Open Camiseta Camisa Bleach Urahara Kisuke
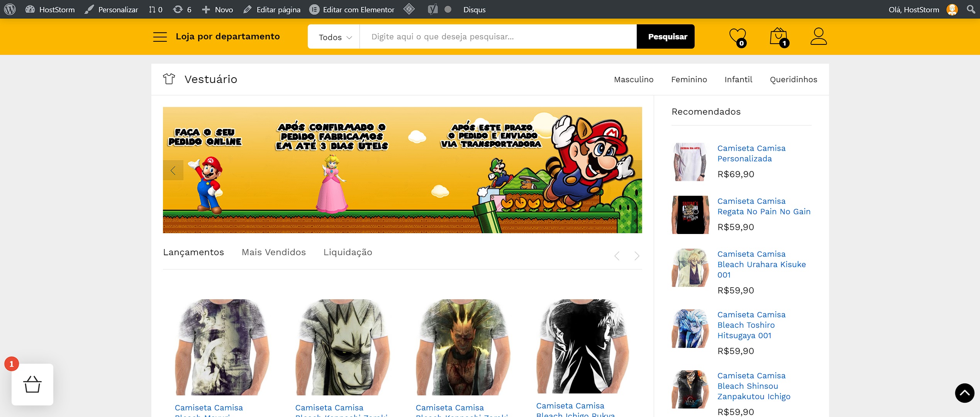Screen dimensions: 980x417 tap(761, 264)
